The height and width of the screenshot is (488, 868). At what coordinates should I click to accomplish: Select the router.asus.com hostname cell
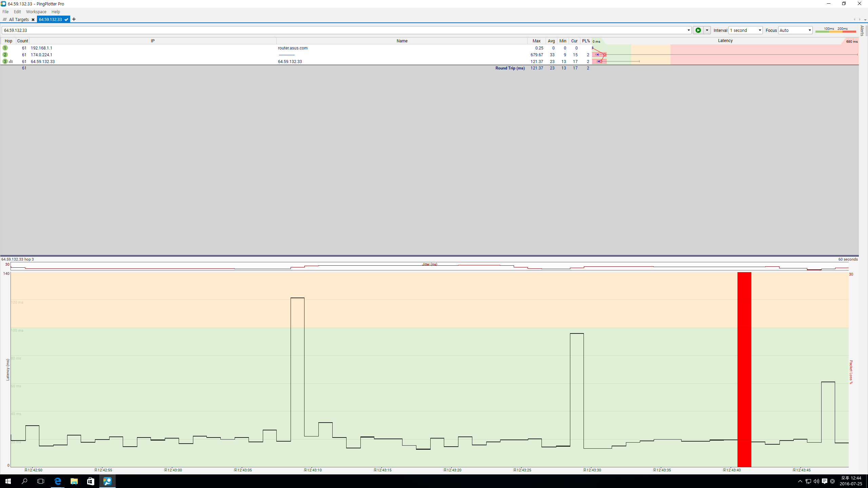[x=293, y=48]
